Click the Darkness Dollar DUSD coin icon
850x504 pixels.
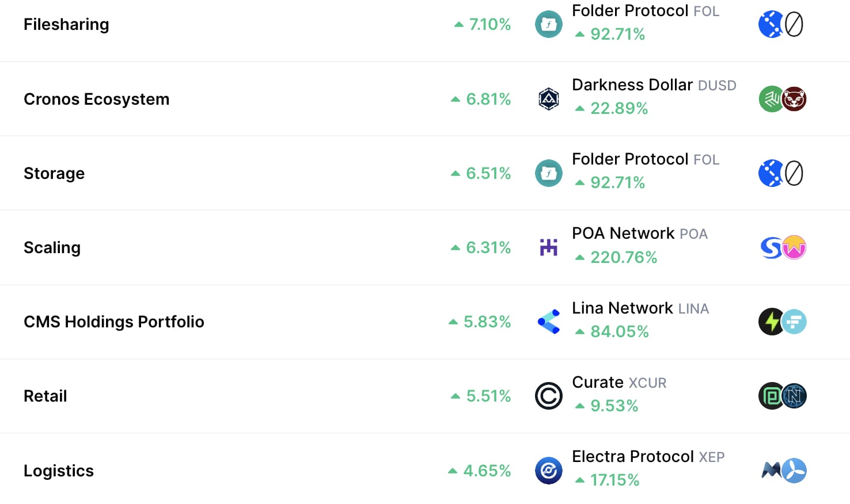[x=548, y=99]
